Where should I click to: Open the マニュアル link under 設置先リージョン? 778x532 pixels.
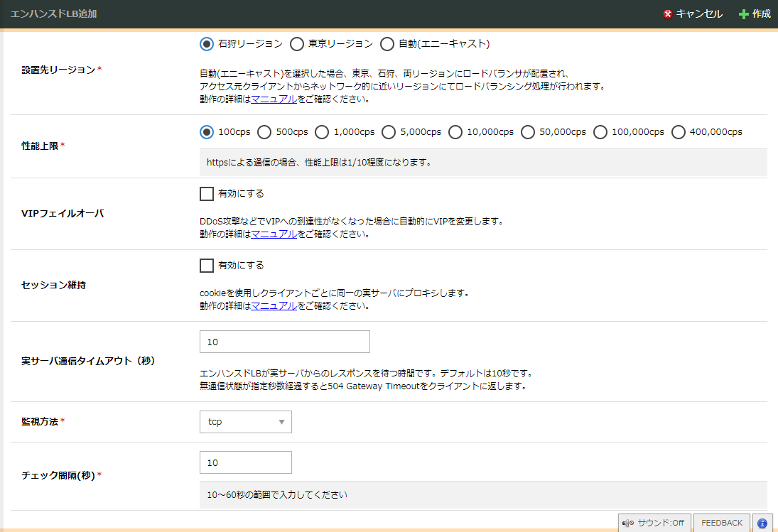point(274,99)
